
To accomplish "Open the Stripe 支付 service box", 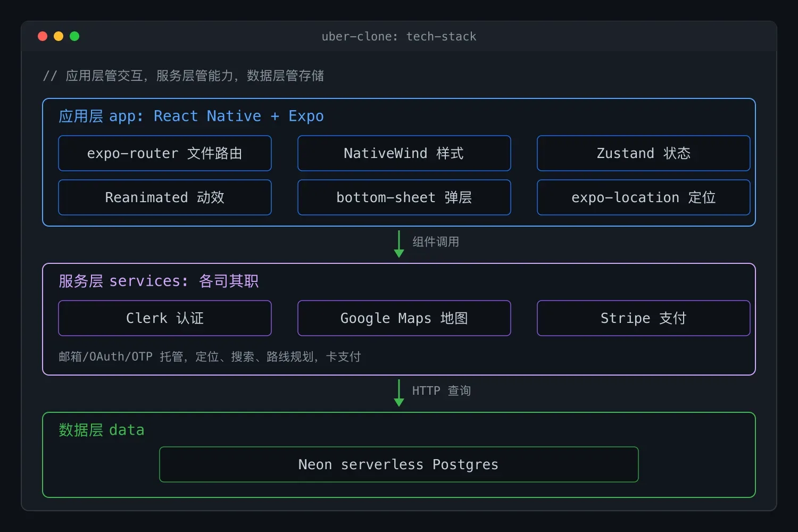I will [644, 318].
